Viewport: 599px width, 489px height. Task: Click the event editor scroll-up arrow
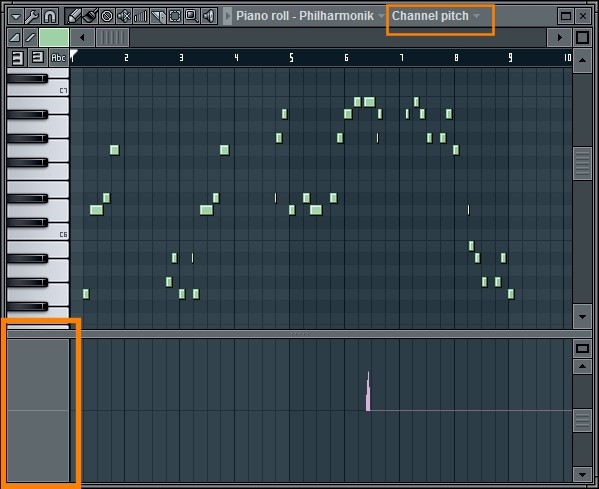coord(582,366)
